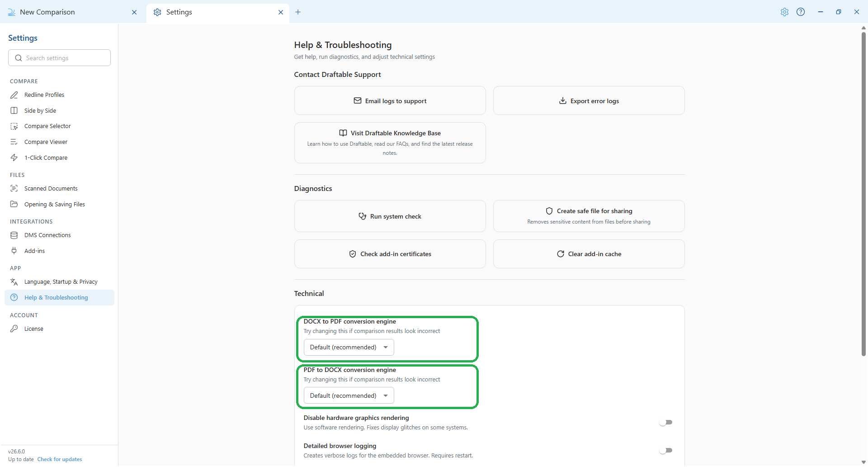The image size is (868, 467).
Task: Click the Check for updates link
Action: point(60,459)
